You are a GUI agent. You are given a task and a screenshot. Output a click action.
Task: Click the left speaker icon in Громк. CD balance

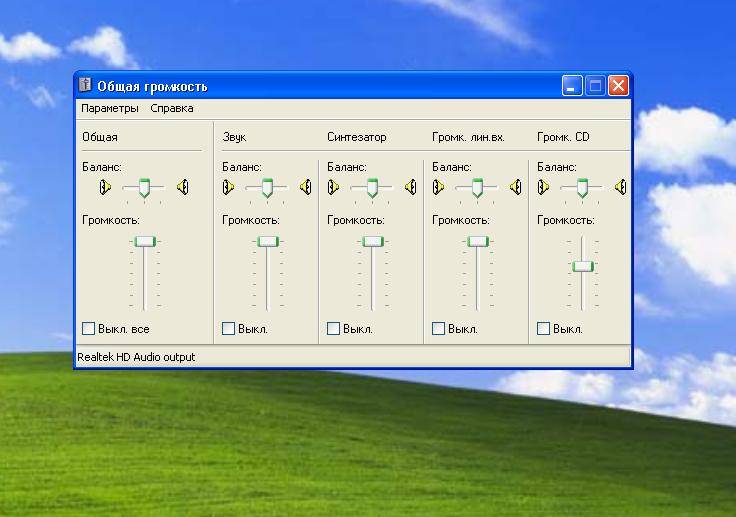544,187
